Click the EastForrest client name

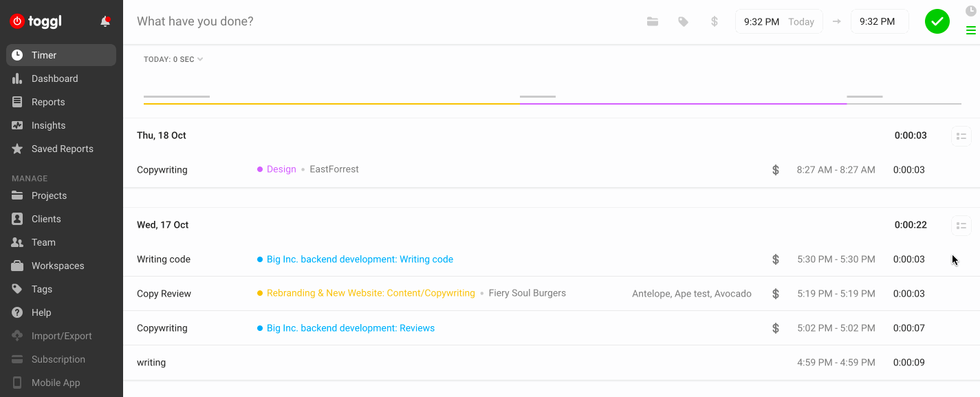pyautogui.click(x=334, y=169)
